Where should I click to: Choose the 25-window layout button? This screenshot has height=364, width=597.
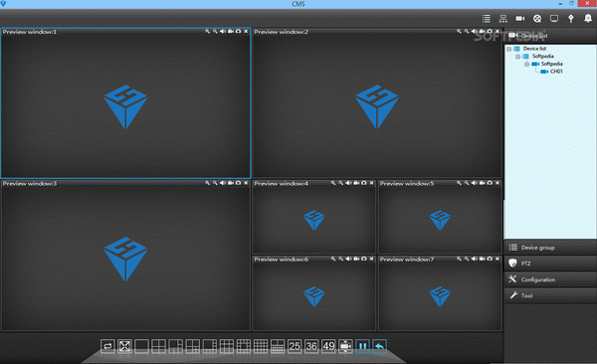click(x=295, y=346)
